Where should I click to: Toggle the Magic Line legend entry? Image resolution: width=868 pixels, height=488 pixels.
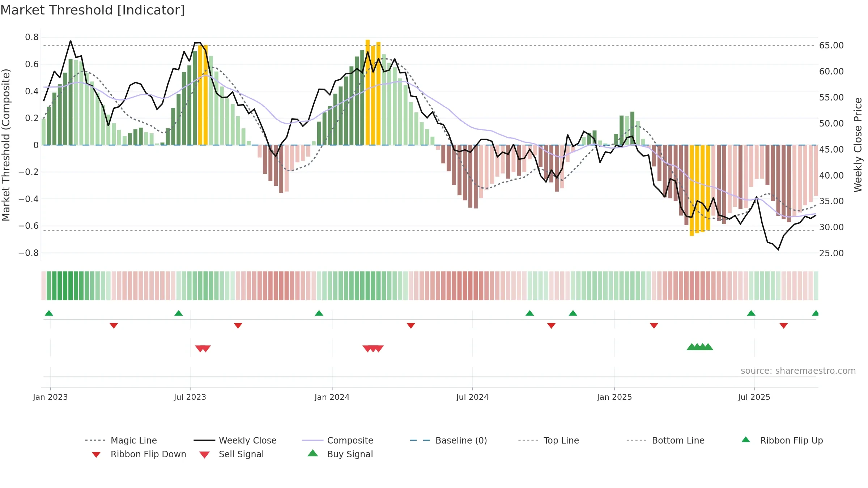pyautogui.click(x=121, y=440)
